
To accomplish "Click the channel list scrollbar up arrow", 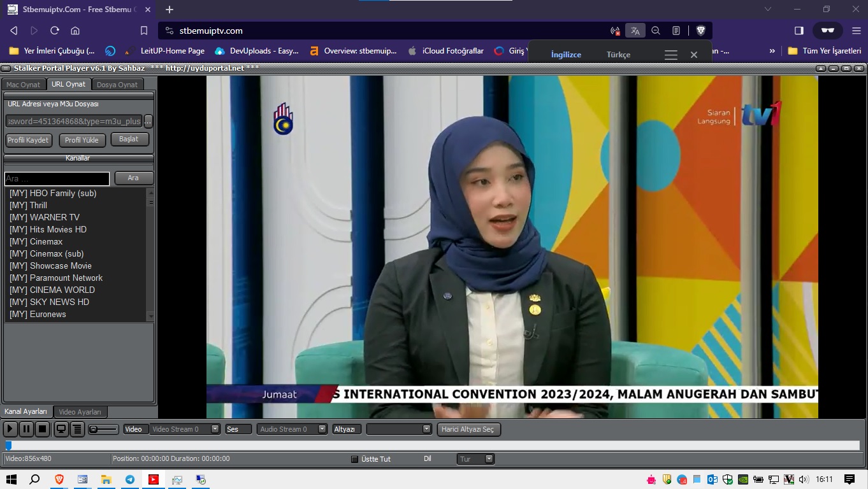I will pos(150,192).
